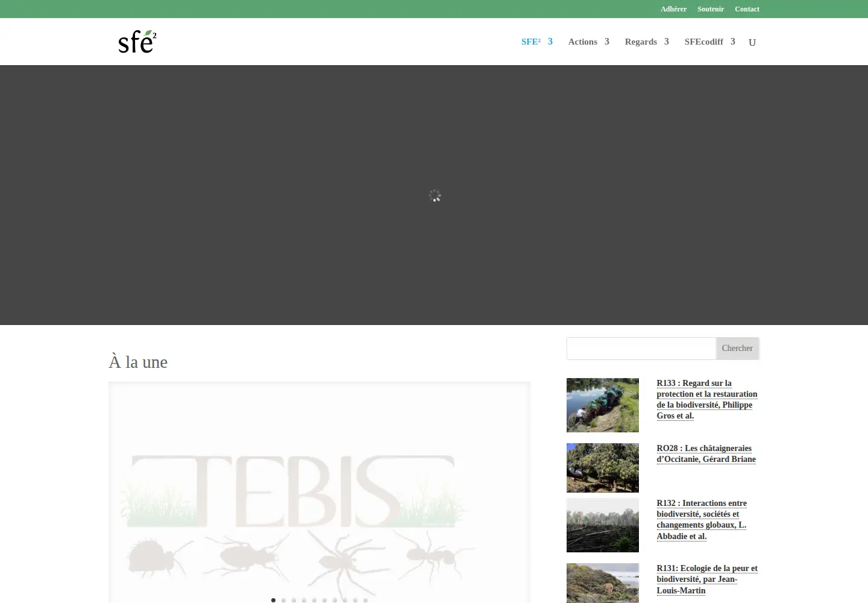Viewport: 868px width, 603px height.
Task: Go to the Adhérer page
Action: [x=673, y=9]
